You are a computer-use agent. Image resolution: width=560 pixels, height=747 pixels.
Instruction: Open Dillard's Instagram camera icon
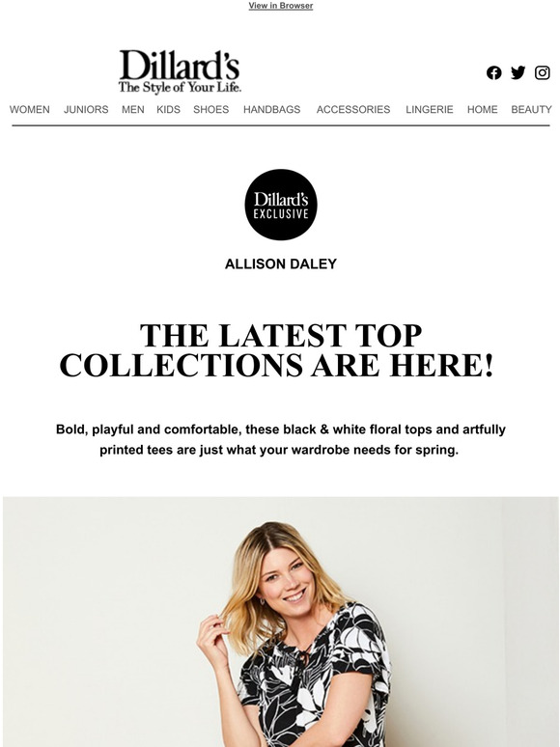click(x=543, y=72)
